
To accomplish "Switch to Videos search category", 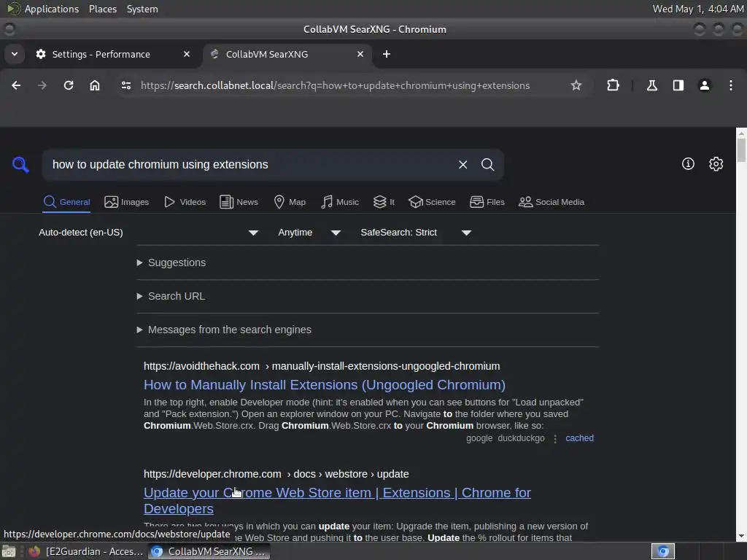I will click(x=185, y=202).
